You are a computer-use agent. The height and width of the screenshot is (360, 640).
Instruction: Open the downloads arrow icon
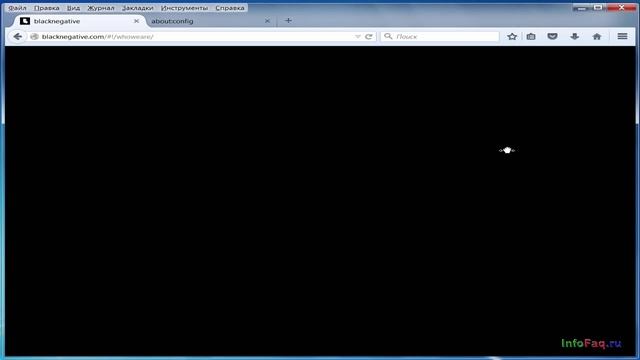click(x=574, y=37)
